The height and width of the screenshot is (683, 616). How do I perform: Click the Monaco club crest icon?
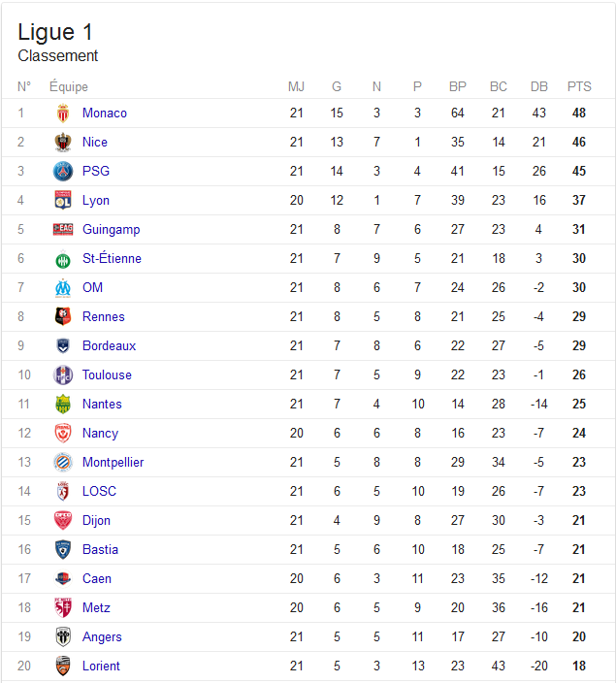pyautogui.click(x=63, y=114)
